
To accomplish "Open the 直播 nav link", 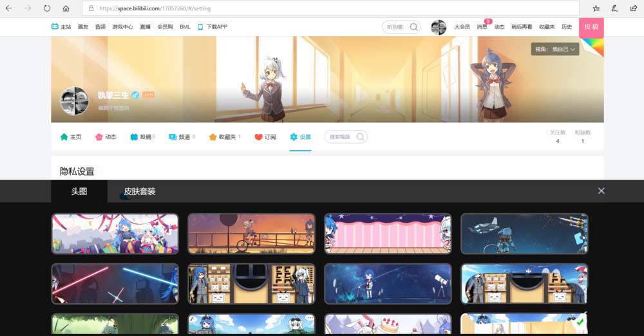I will coord(145,26).
